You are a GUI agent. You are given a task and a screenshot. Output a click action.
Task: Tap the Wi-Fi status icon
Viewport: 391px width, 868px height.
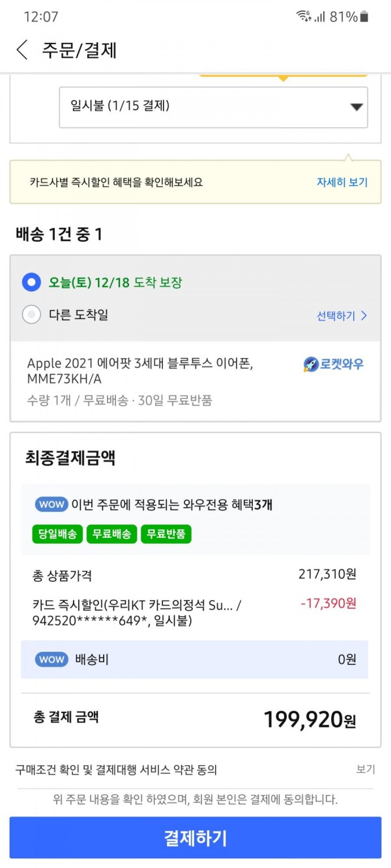pyautogui.click(x=303, y=17)
